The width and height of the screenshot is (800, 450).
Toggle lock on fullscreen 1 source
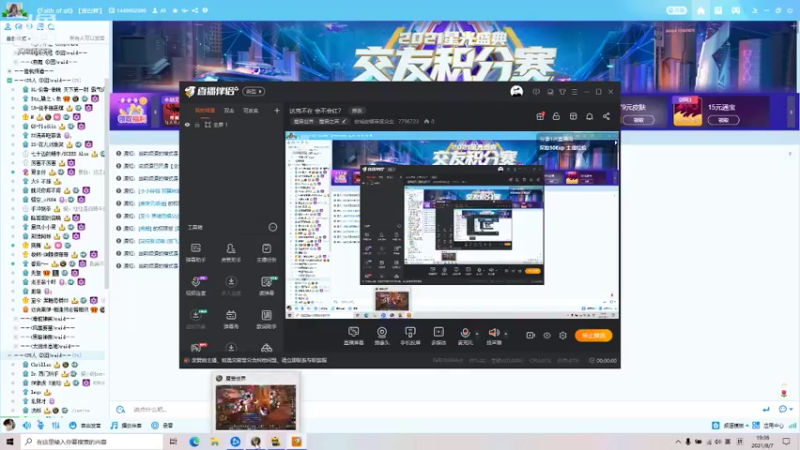[197, 124]
